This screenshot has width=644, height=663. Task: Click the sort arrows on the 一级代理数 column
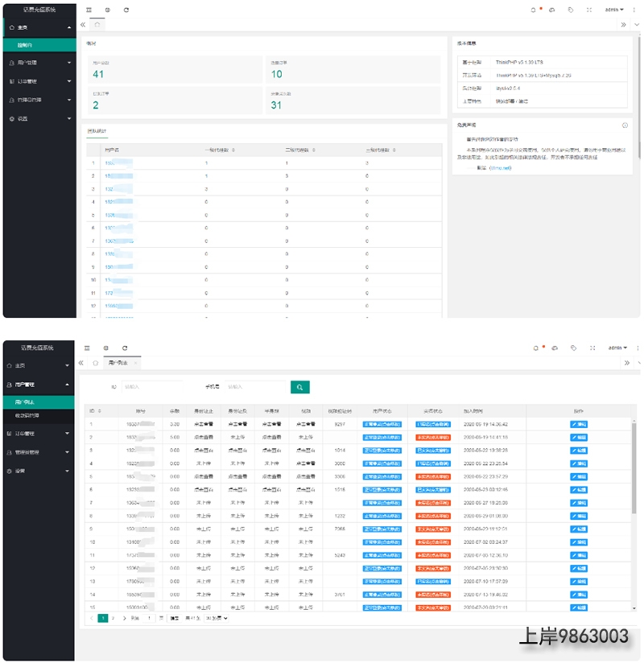pyautogui.click(x=233, y=150)
